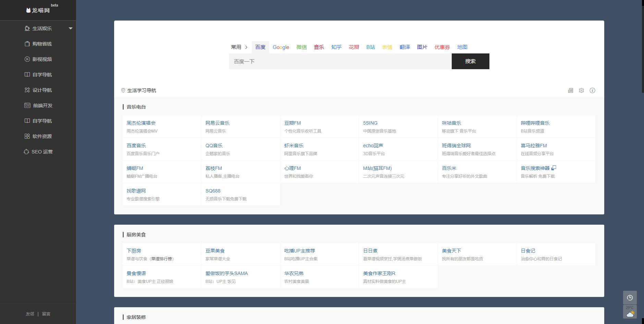Open the 周杰伦演唱会 link
Image resolution: width=644 pixels, height=324 pixels.
click(141, 123)
